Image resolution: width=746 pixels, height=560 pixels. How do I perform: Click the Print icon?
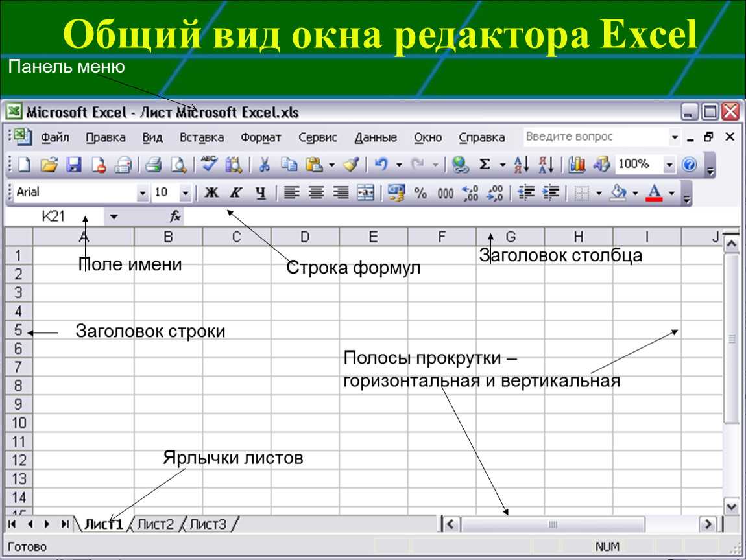tap(153, 165)
